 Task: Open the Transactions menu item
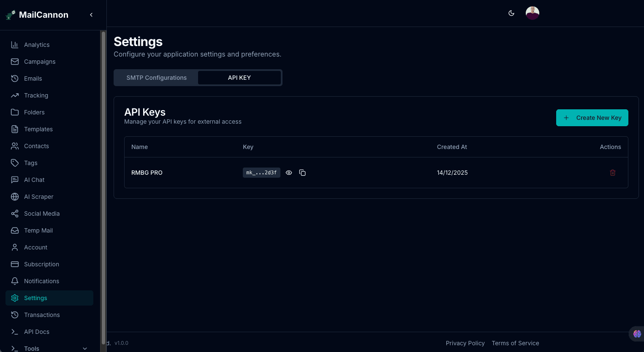(x=49, y=315)
